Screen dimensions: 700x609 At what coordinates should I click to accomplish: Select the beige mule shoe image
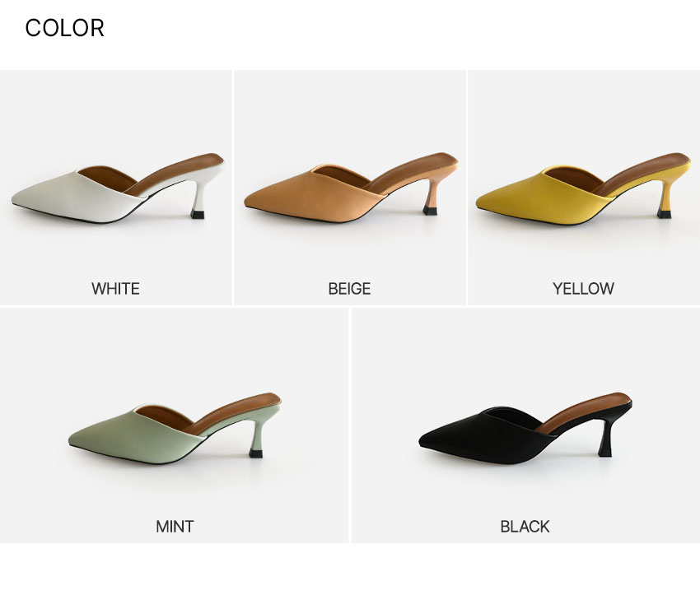click(x=351, y=188)
